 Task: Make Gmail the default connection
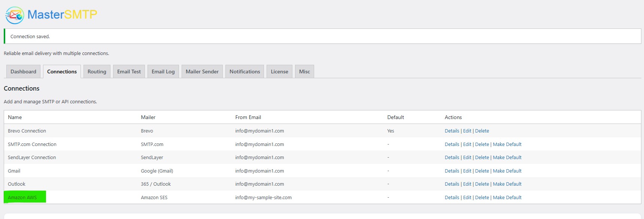507,171
